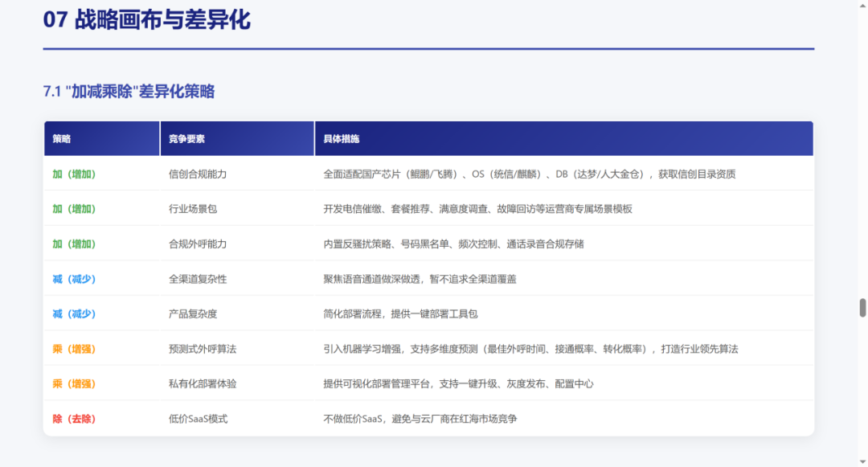Click the 7.1 "加减乘除"差异化策略 subheading
The height and width of the screenshot is (467, 868).
129,92
